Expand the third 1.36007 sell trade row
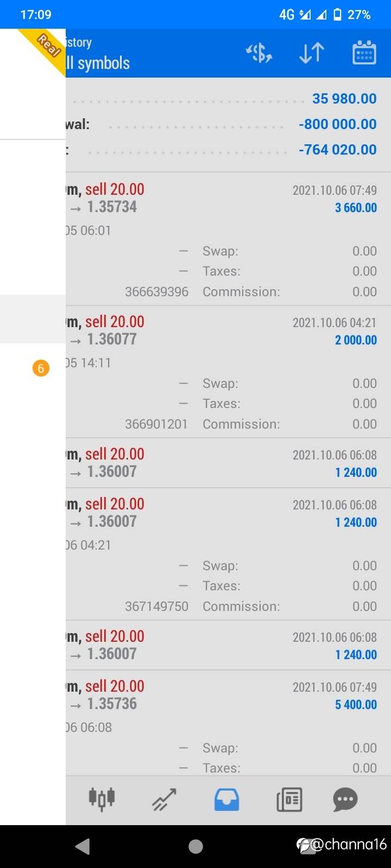Screen dimensions: 391x868 (228, 645)
